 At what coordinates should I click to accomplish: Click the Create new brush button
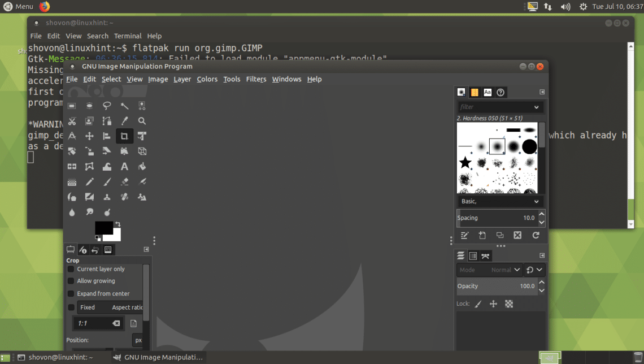click(x=482, y=235)
